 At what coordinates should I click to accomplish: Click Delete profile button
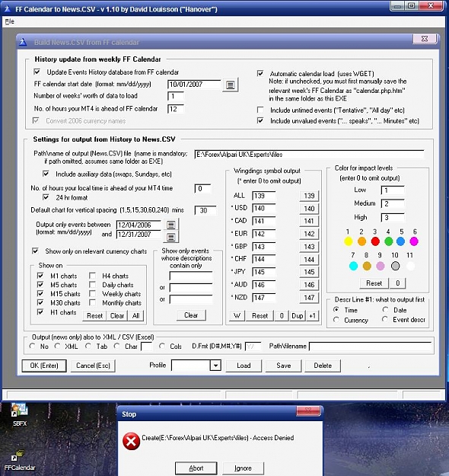click(x=323, y=366)
